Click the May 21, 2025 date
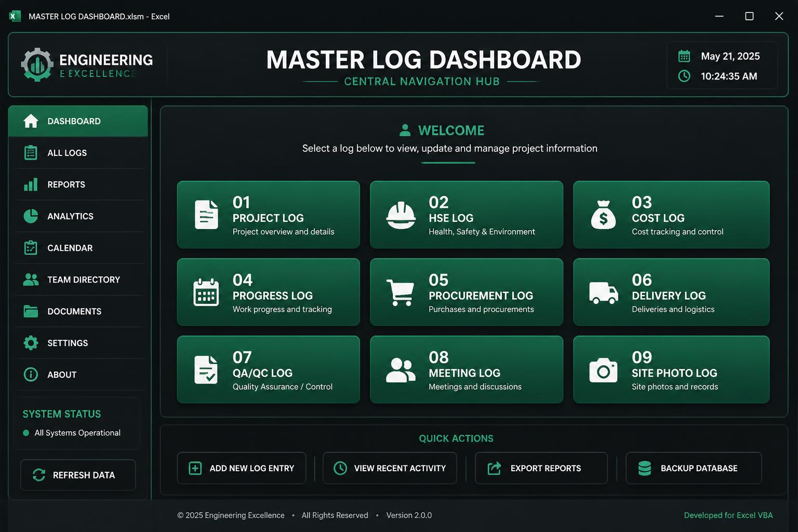798x532 pixels. tap(730, 56)
